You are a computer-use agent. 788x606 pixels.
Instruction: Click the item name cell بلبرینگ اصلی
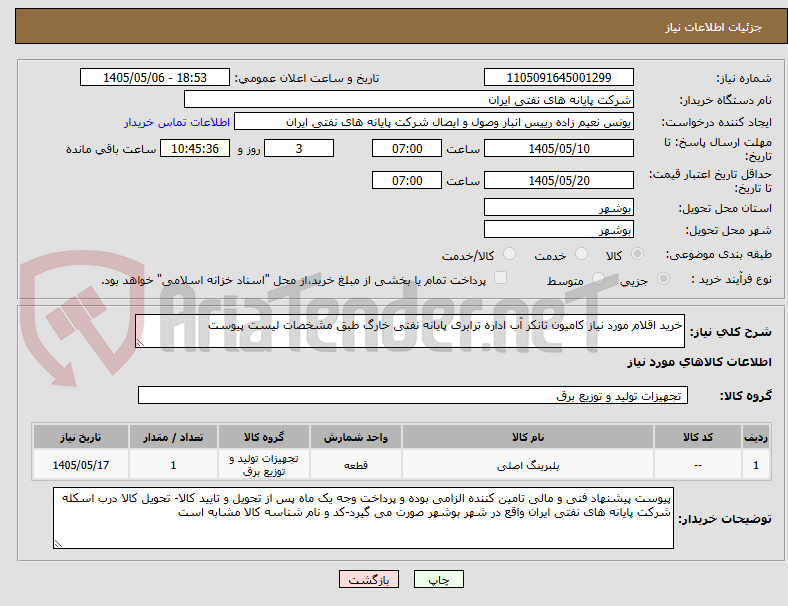pos(528,465)
